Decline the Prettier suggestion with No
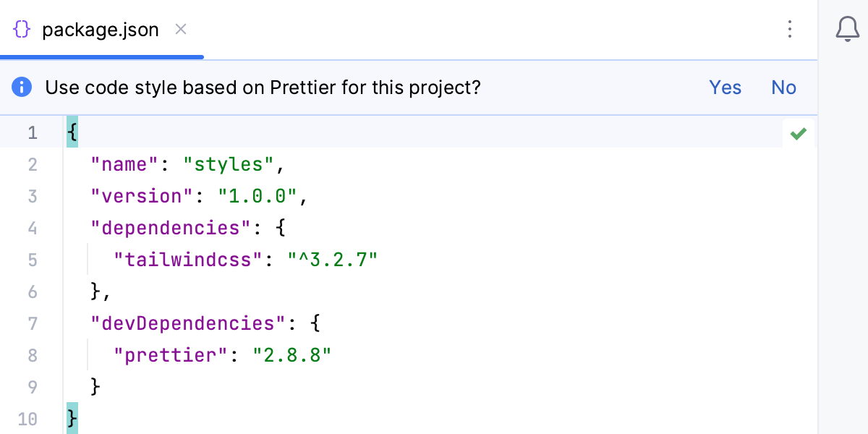Viewport: 868px width, 434px height. (x=783, y=87)
